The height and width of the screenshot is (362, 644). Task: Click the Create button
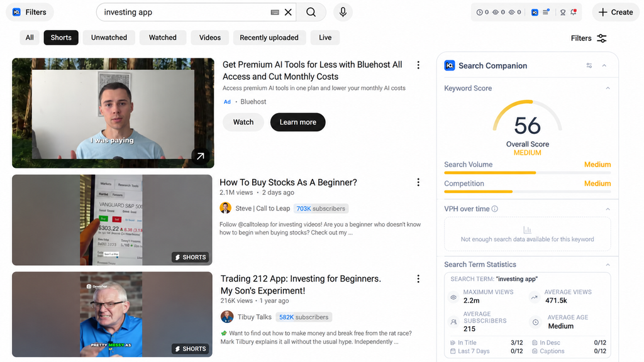coord(616,13)
